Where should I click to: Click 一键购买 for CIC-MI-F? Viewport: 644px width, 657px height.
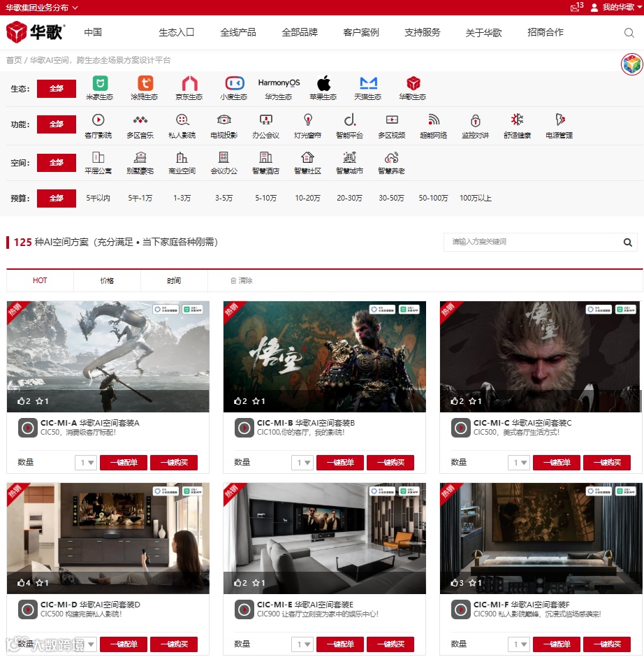607,644
